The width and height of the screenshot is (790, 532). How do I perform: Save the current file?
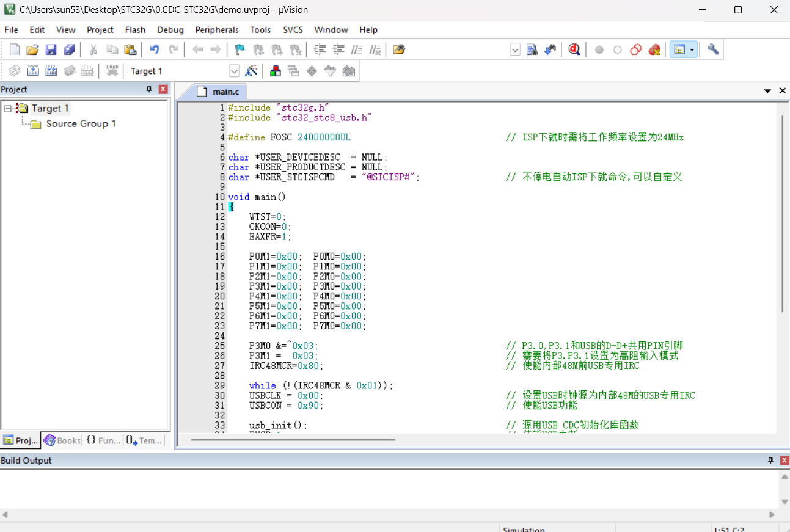point(51,49)
